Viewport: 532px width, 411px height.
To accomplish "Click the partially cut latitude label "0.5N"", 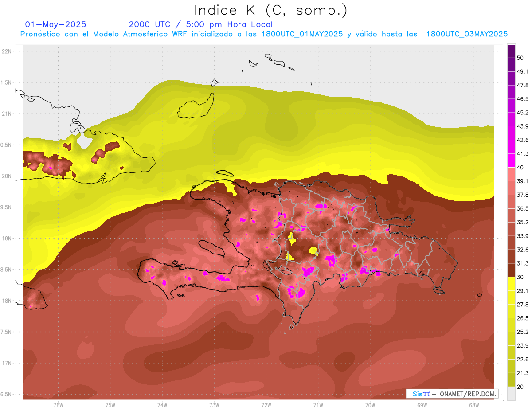I will (7, 145).
